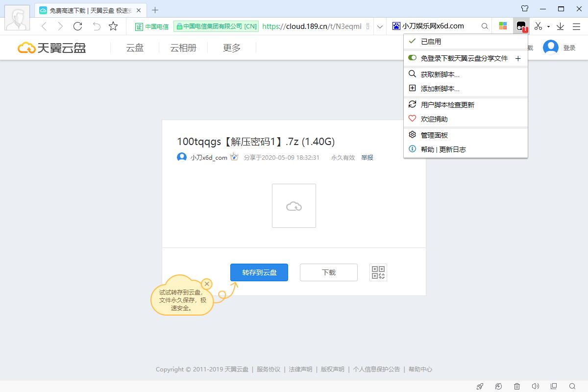Select 获取新脚本 menu entry
This screenshot has height=392, width=588.
point(440,74)
